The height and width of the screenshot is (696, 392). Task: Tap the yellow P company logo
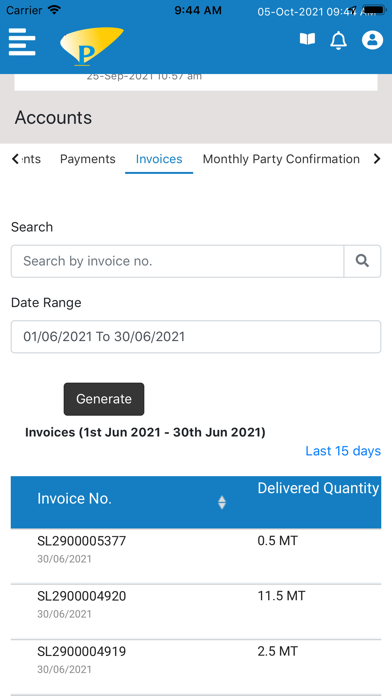click(x=91, y=46)
